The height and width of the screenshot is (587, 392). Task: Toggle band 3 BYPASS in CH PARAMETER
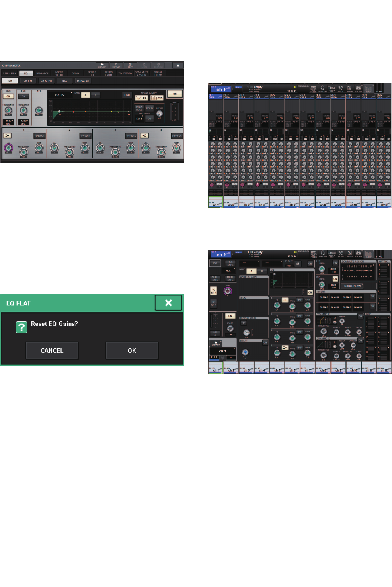click(x=131, y=136)
